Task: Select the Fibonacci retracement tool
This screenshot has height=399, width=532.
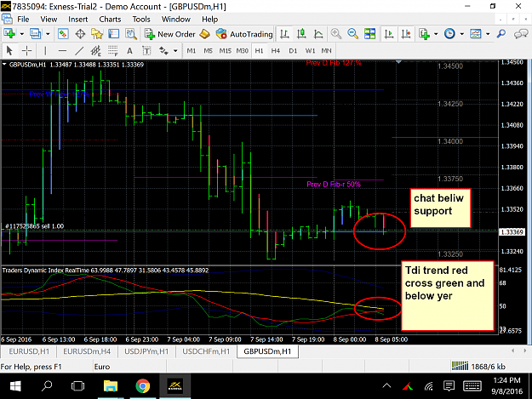Action: coord(113,51)
